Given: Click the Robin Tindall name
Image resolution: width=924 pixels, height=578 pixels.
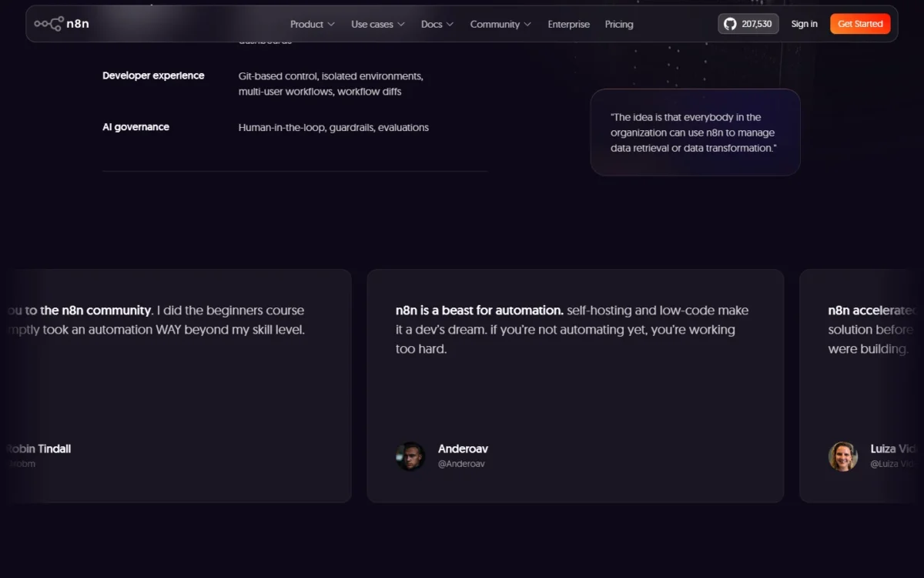Looking at the screenshot, I should click(x=38, y=449).
